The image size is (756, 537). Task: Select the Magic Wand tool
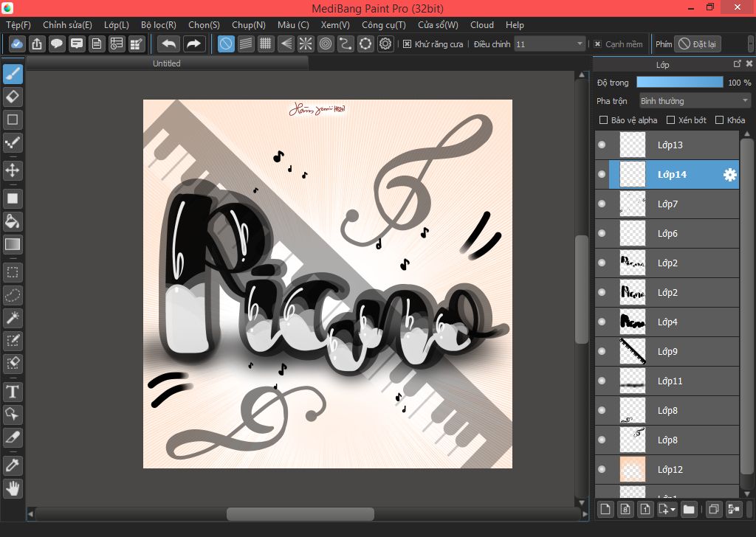[x=13, y=318]
